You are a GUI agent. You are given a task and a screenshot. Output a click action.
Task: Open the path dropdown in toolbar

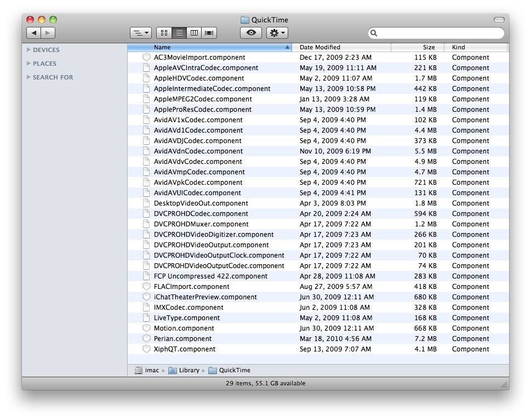141,33
